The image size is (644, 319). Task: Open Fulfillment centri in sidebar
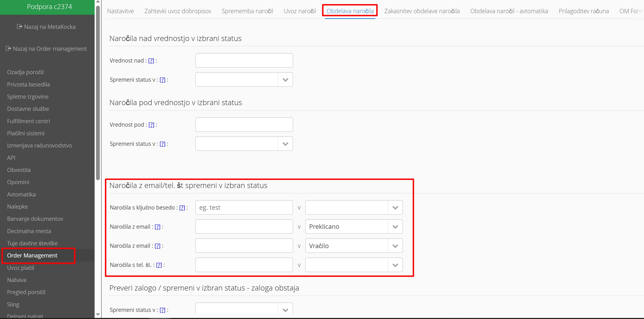(x=28, y=121)
